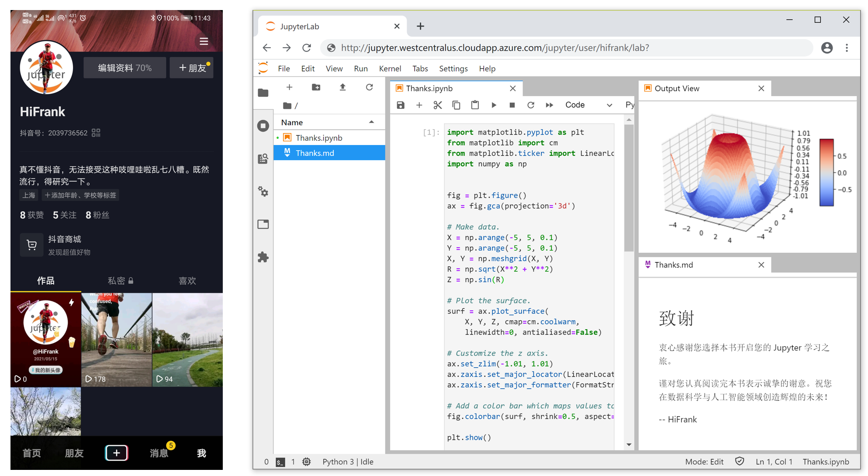The width and height of the screenshot is (868, 476).
Task: Run the selected notebook cell
Action: [x=494, y=105]
